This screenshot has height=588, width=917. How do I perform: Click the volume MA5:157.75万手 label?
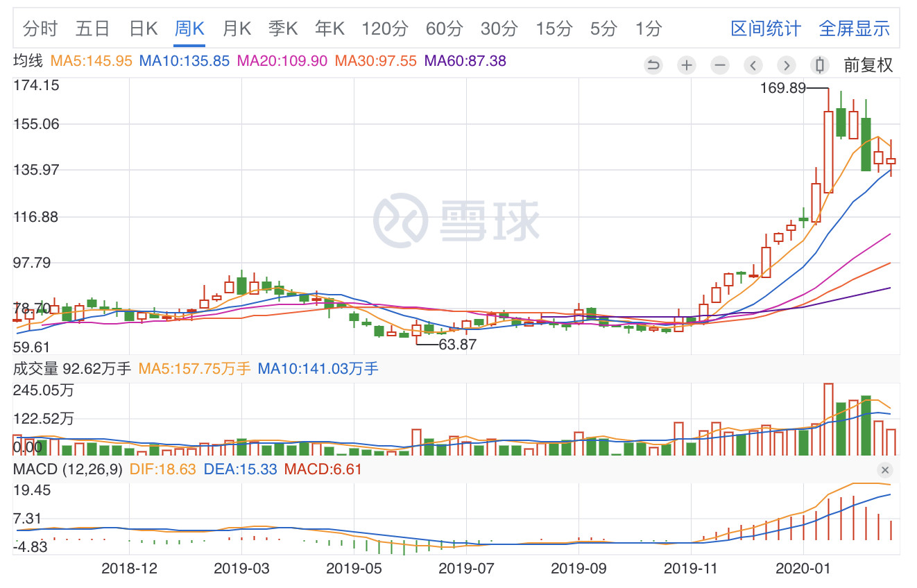click(x=194, y=369)
